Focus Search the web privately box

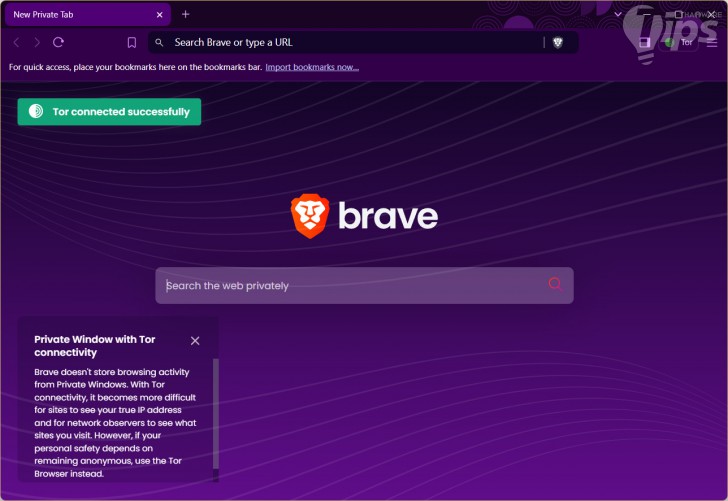coord(364,286)
